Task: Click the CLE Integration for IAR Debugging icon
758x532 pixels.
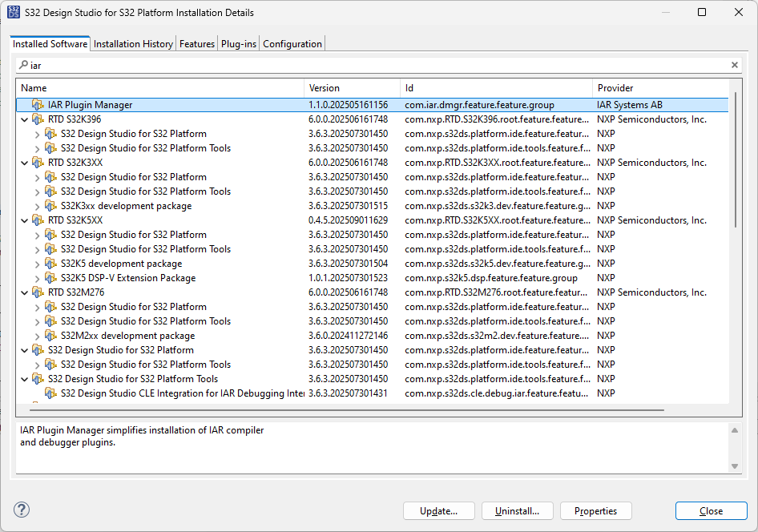Action: pos(50,393)
